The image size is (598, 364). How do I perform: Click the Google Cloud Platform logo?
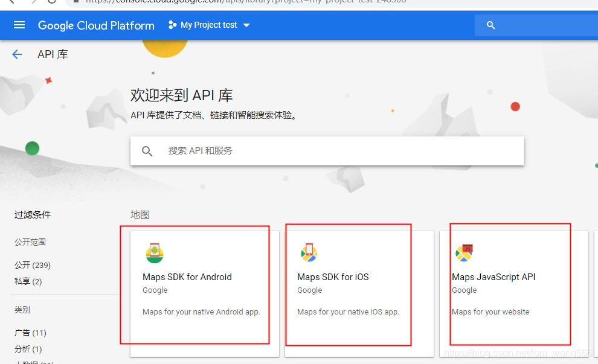(95, 25)
